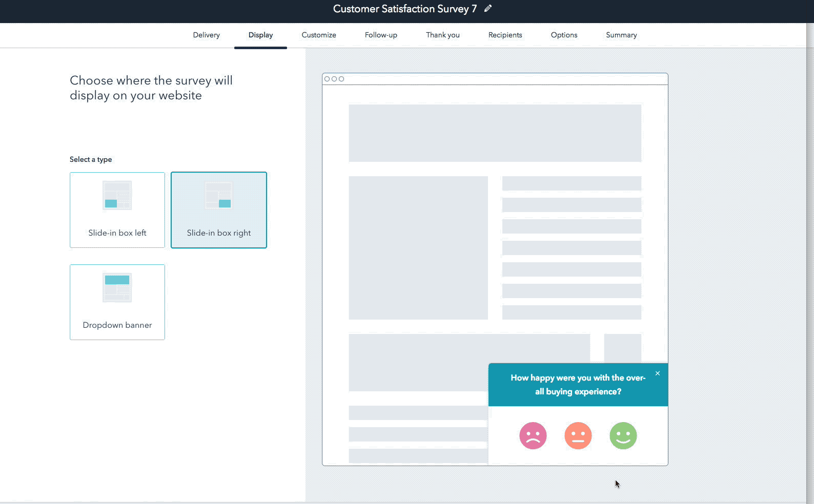Click the pencil icon to rename survey
This screenshot has height=504, width=814.
tap(488, 8)
